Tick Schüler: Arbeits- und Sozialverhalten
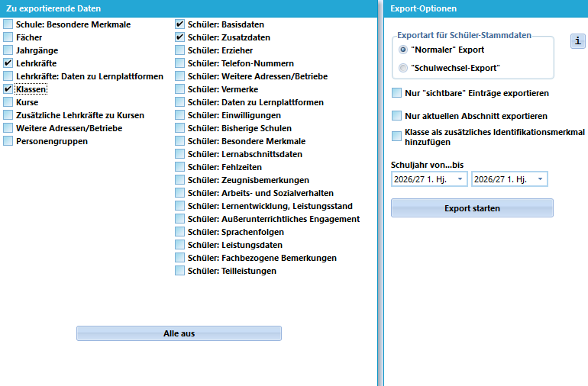Screen dimensions: 588x386 (x=179, y=193)
